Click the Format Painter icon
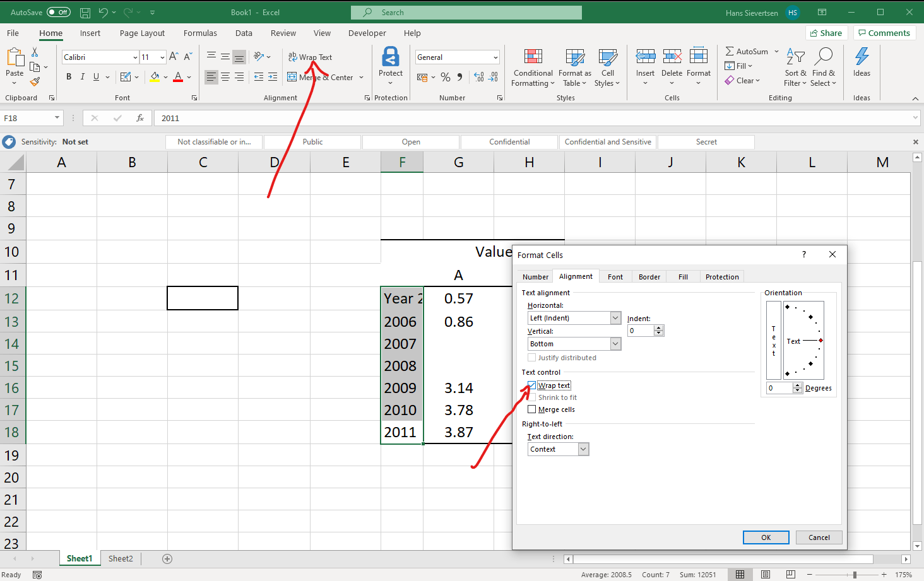 click(x=36, y=80)
